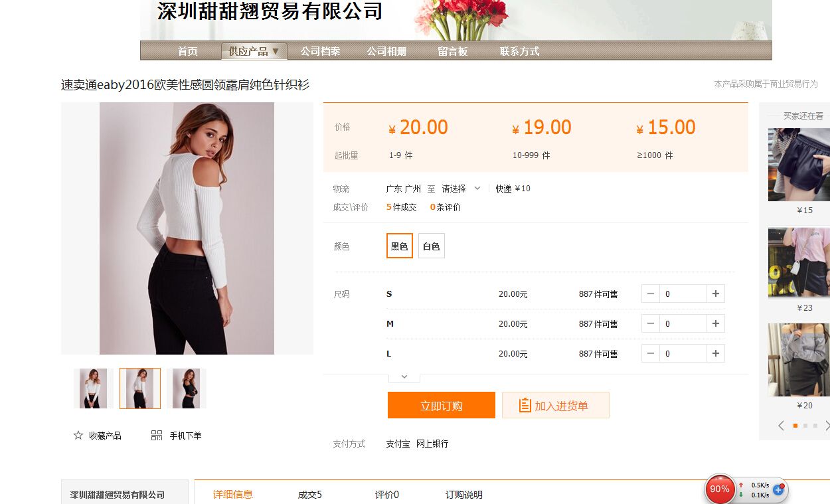This screenshot has width=830, height=504.
Task: Switch to the 成交5 tab
Action: coord(309,495)
